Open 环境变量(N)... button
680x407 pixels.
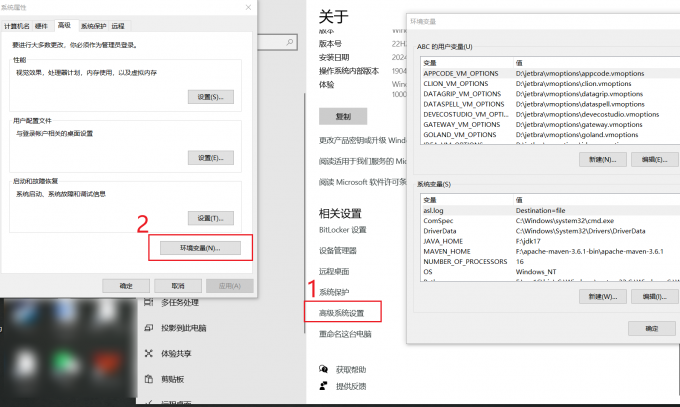click(x=200, y=248)
